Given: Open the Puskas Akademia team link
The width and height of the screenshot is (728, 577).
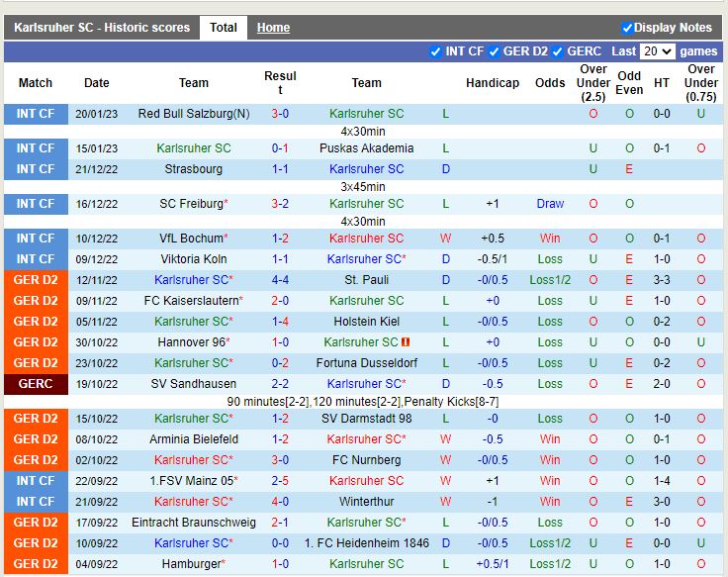Looking at the screenshot, I should (366, 148).
